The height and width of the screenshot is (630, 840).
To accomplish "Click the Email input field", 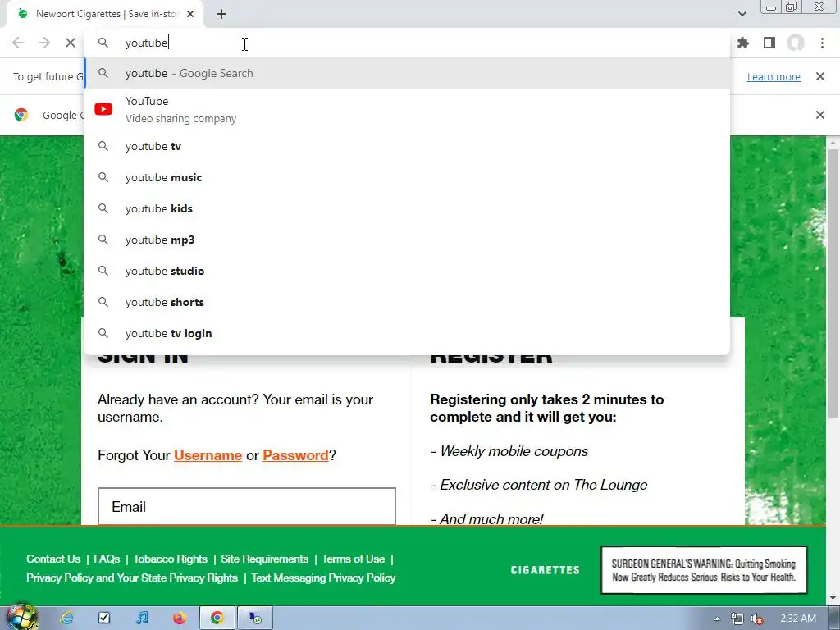I will (x=246, y=506).
